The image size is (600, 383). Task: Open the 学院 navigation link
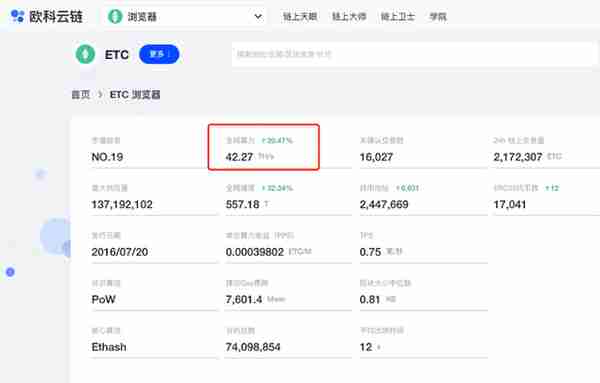point(438,16)
